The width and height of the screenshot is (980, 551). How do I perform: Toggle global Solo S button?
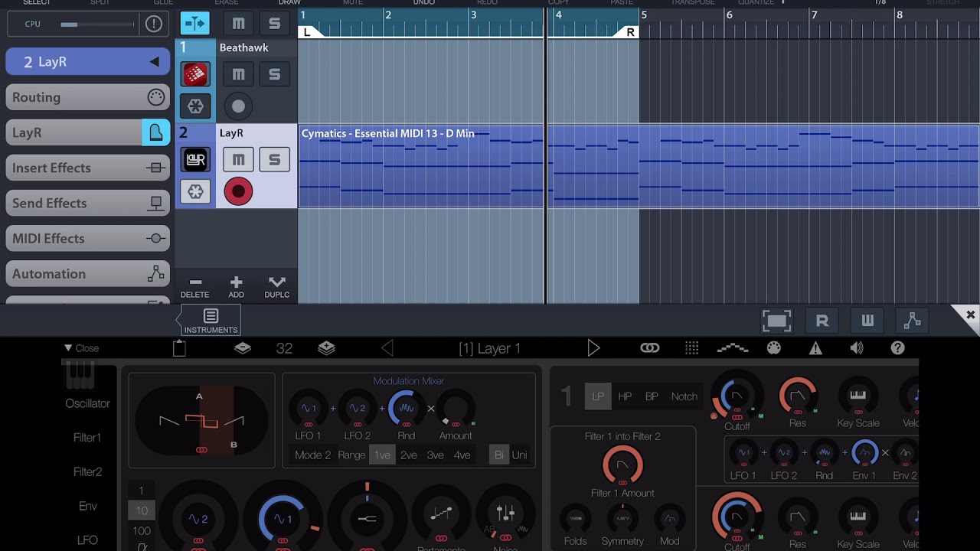[x=274, y=24]
